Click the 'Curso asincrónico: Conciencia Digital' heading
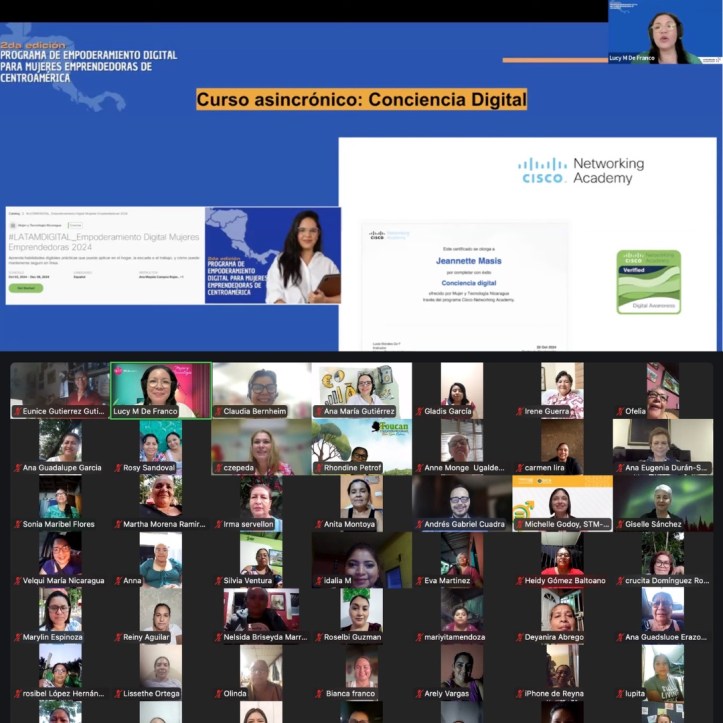The width and height of the screenshot is (723, 723). click(362, 100)
